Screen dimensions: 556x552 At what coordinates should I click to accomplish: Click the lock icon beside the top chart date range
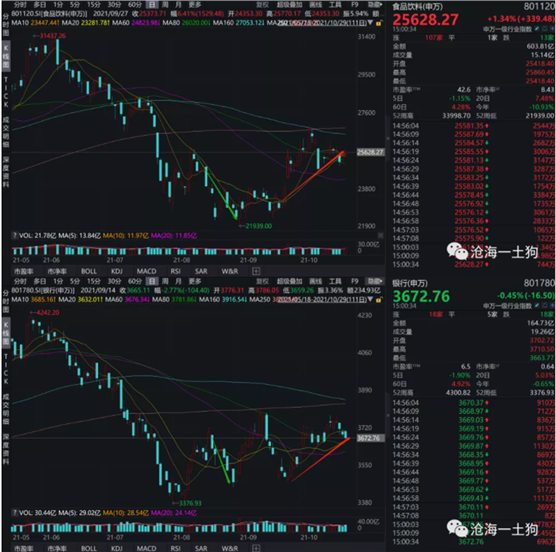pyautogui.click(x=379, y=23)
